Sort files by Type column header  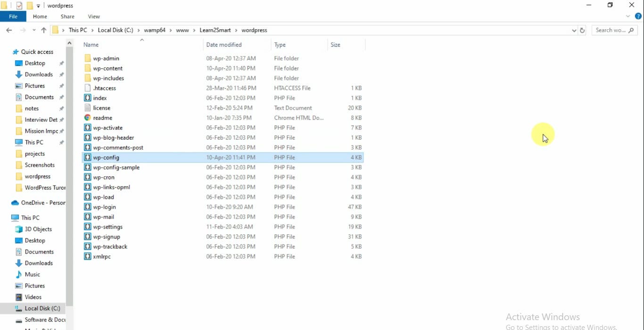(x=280, y=45)
